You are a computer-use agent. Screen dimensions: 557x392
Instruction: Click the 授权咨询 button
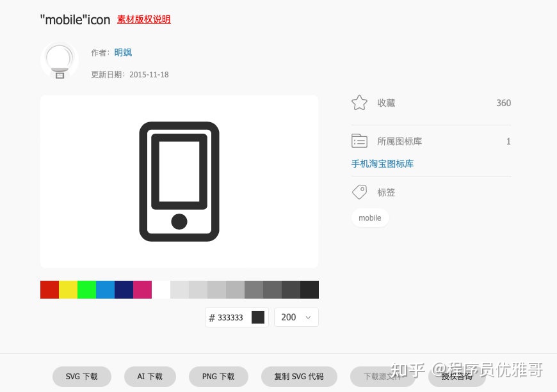tap(457, 377)
